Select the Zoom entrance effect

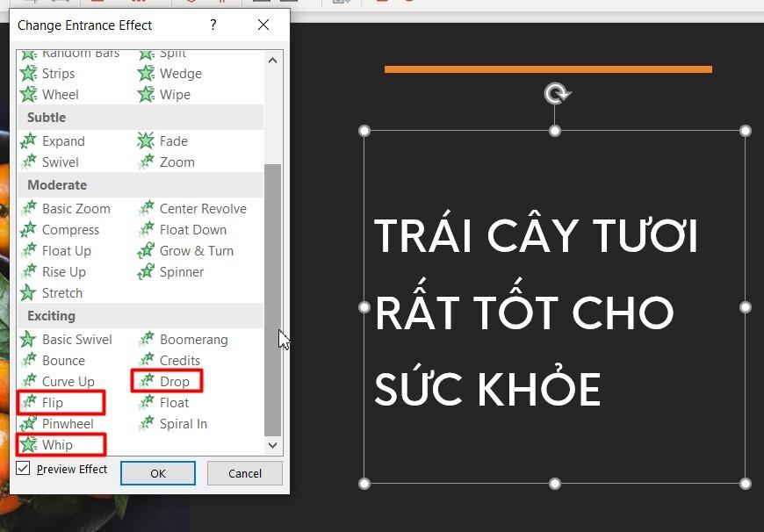175,162
